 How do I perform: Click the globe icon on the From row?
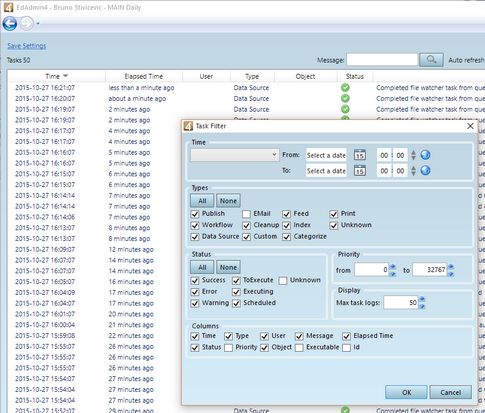coord(425,155)
